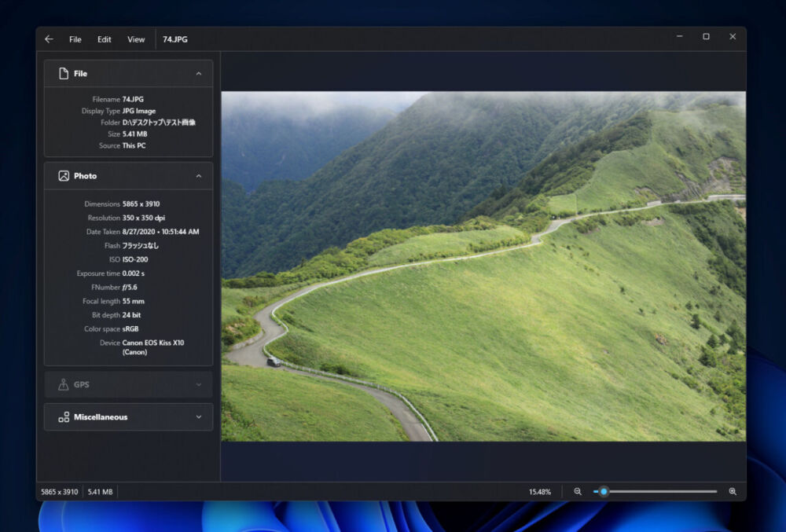Image resolution: width=786 pixels, height=532 pixels.
Task: Collapse the Photo section using its chevron
Action: tap(198, 176)
